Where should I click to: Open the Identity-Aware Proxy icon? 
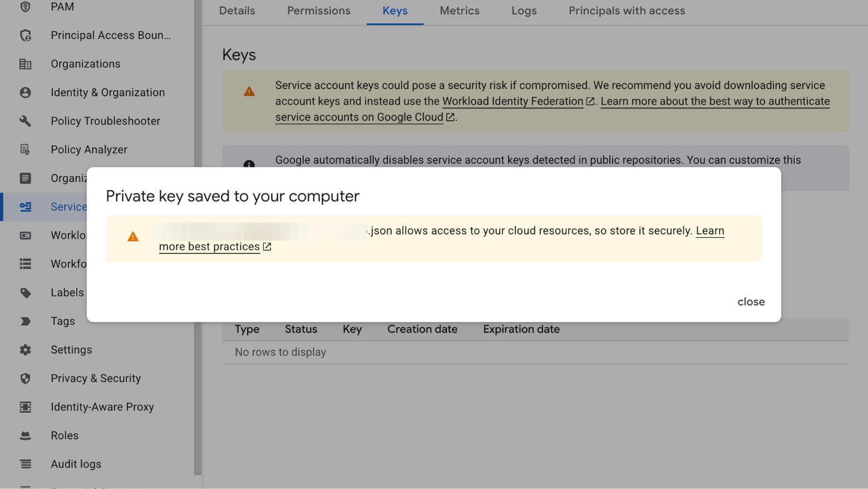click(x=25, y=407)
